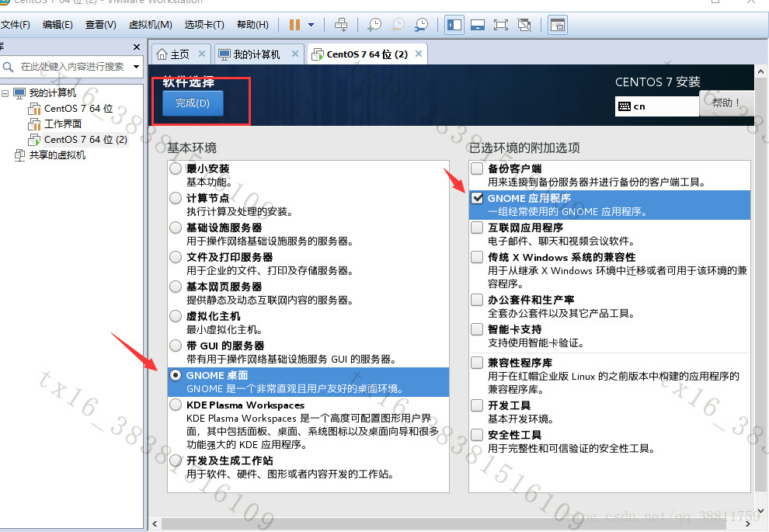Open the library search dropdown arrow
769x532 pixels.
(x=137, y=67)
